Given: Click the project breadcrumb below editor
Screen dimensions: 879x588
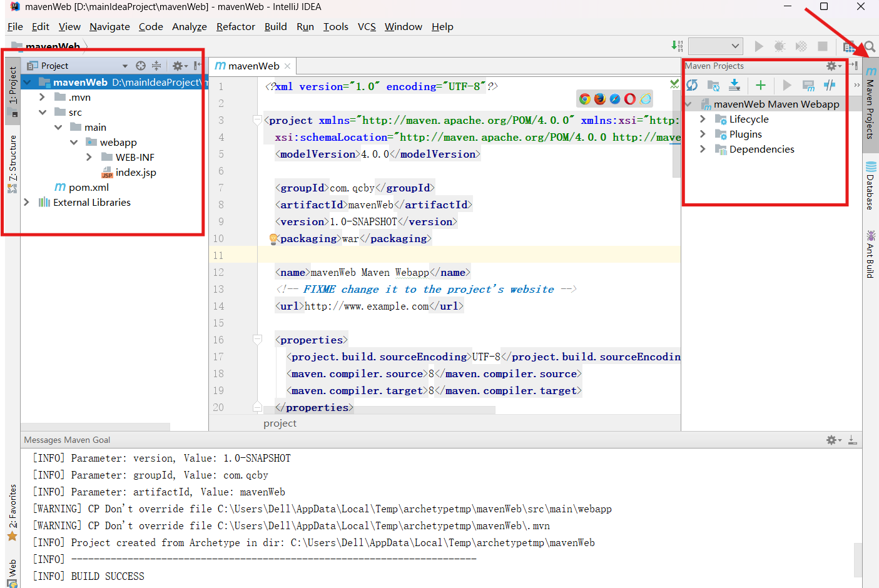Looking at the screenshot, I should click(280, 423).
